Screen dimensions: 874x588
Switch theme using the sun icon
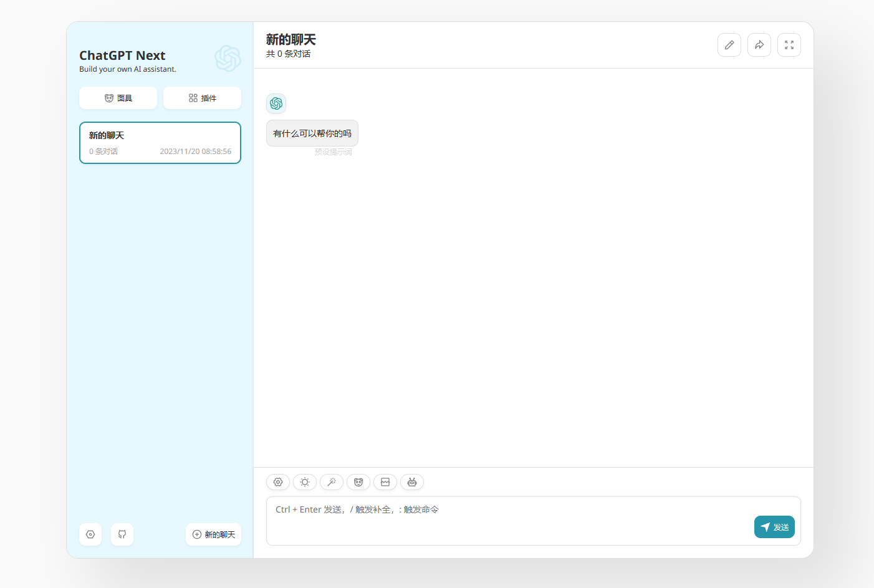pyautogui.click(x=305, y=482)
